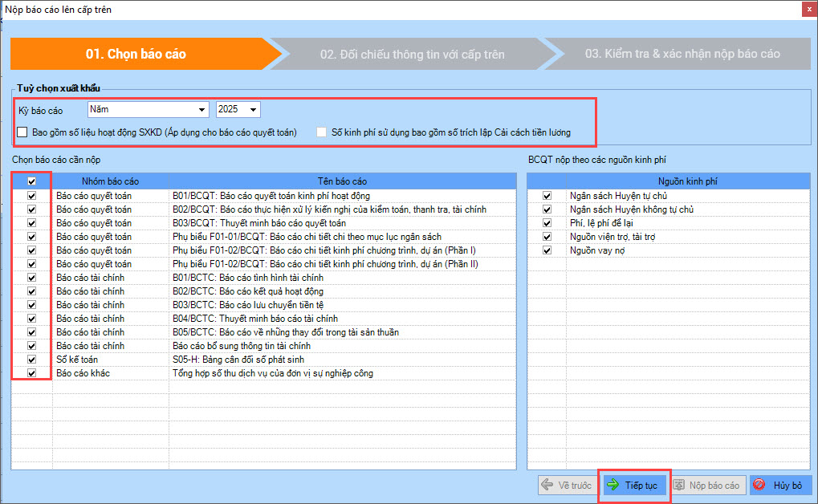Select the 01. Chọn báo cáo step
Viewport: 818px width, 504px height.
[136, 54]
